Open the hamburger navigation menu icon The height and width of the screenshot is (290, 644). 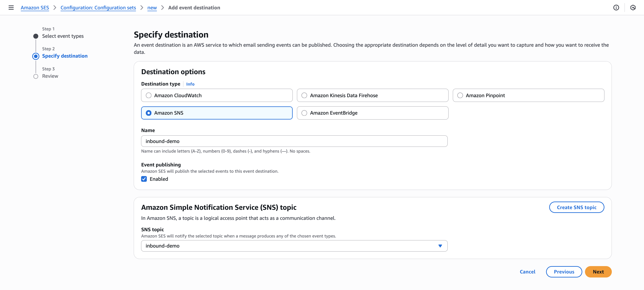pos(11,8)
